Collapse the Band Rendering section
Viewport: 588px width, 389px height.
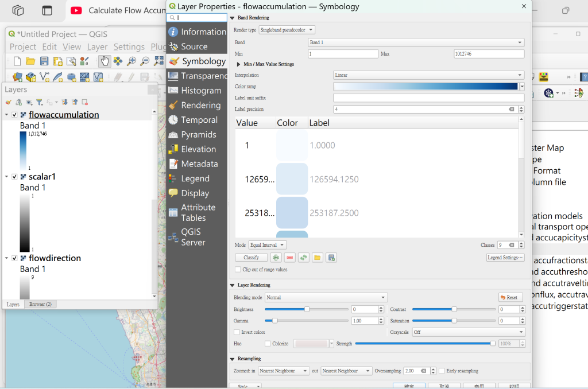[x=232, y=18]
